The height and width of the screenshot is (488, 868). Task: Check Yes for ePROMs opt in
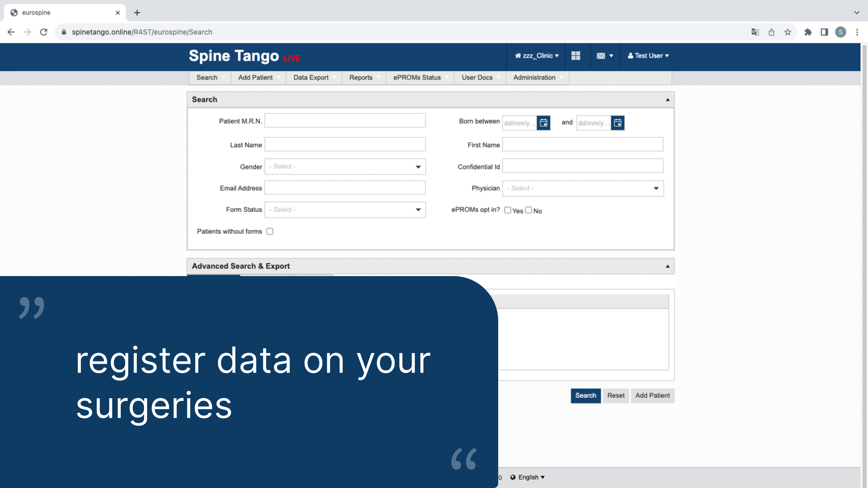tap(507, 210)
